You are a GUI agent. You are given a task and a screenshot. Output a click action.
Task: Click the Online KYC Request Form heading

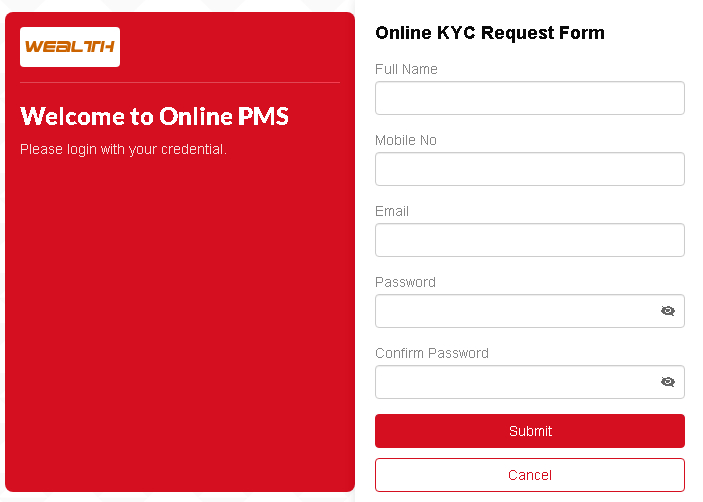coord(490,33)
